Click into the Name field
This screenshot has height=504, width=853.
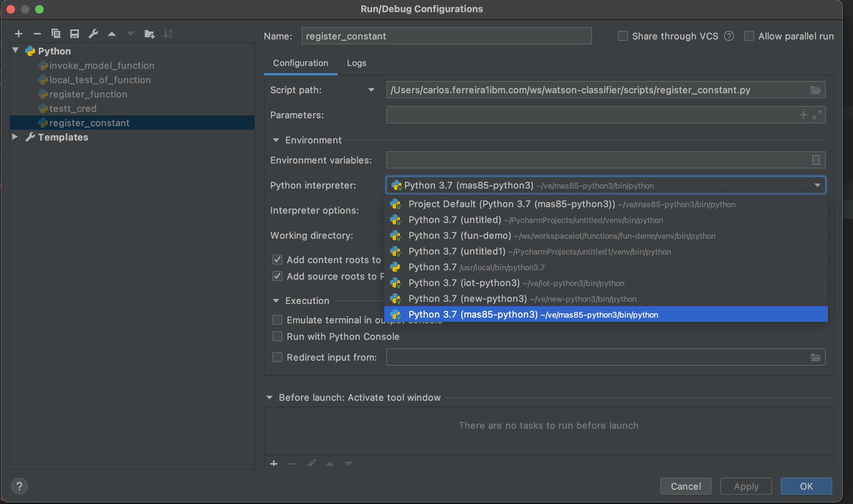447,36
